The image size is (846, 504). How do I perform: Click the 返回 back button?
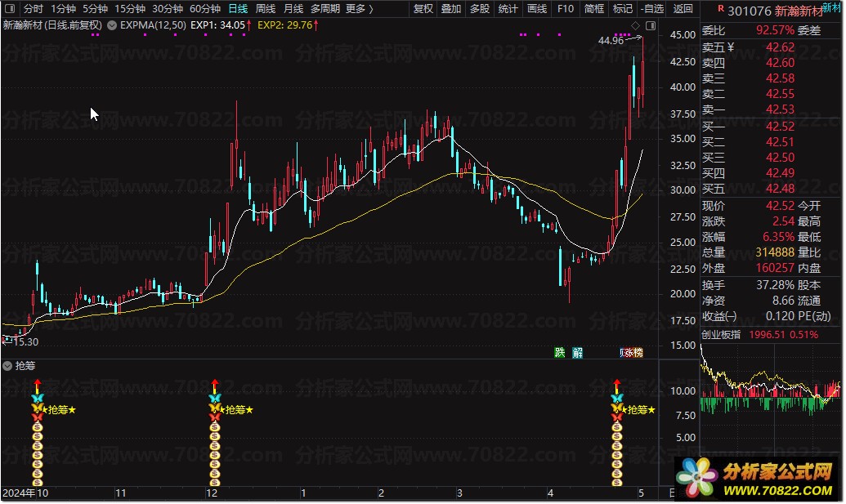683,9
